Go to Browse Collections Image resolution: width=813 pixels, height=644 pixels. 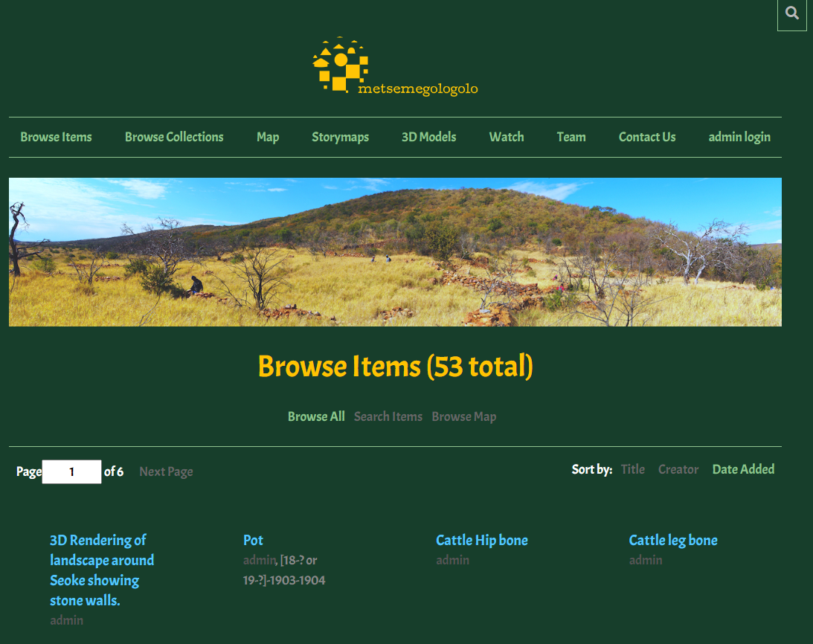(174, 137)
